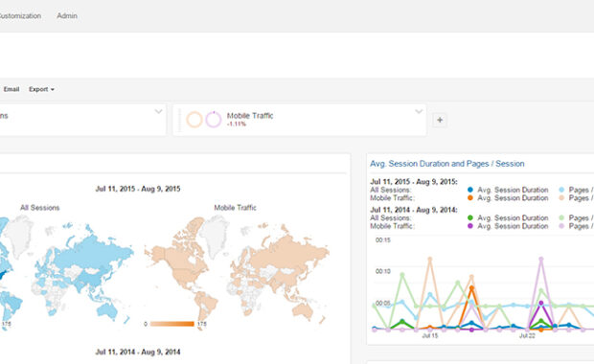Image resolution: width=594 pixels, height=364 pixels.
Task: Click the orange Mobile Traffic ring icon
Action: point(194,120)
